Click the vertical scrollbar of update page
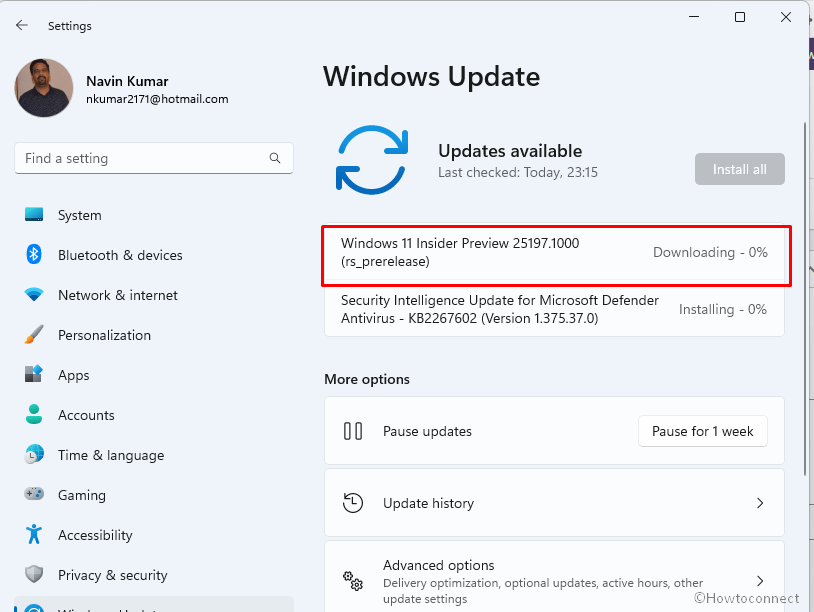The image size is (814, 612). pyautogui.click(x=805, y=298)
